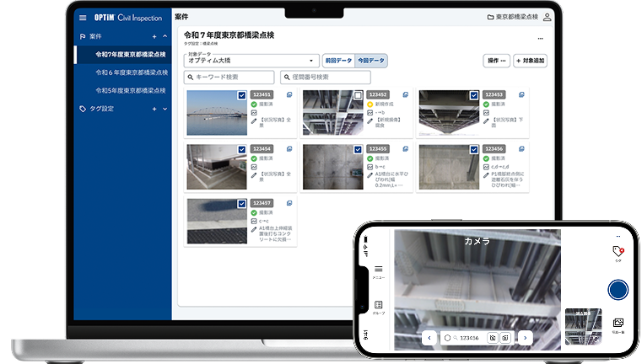
Task: Click the pencil edit icon on card 123451
Action: pyautogui.click(x=254, y=121)
